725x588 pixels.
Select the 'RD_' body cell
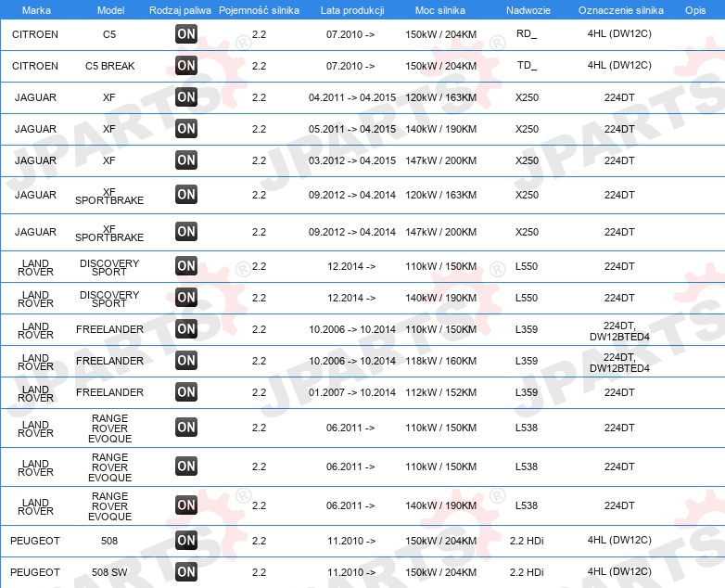pyautogui.click(x=527, y=33)
